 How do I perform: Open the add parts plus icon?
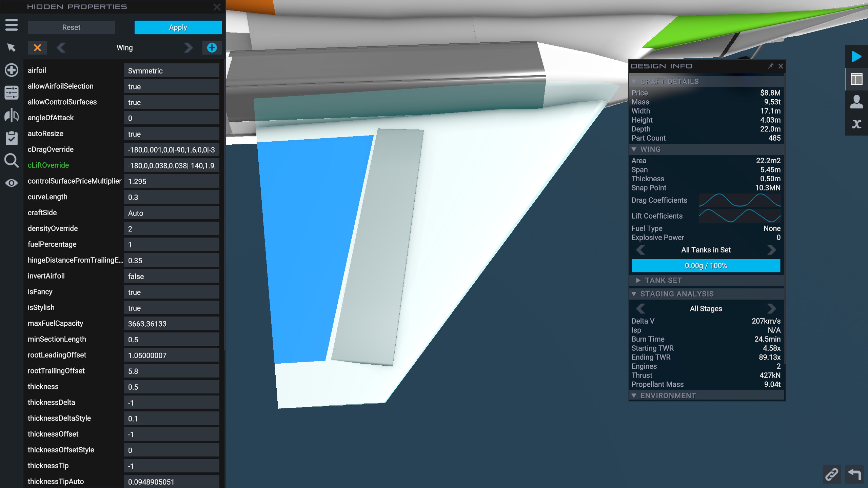point(12,70)
